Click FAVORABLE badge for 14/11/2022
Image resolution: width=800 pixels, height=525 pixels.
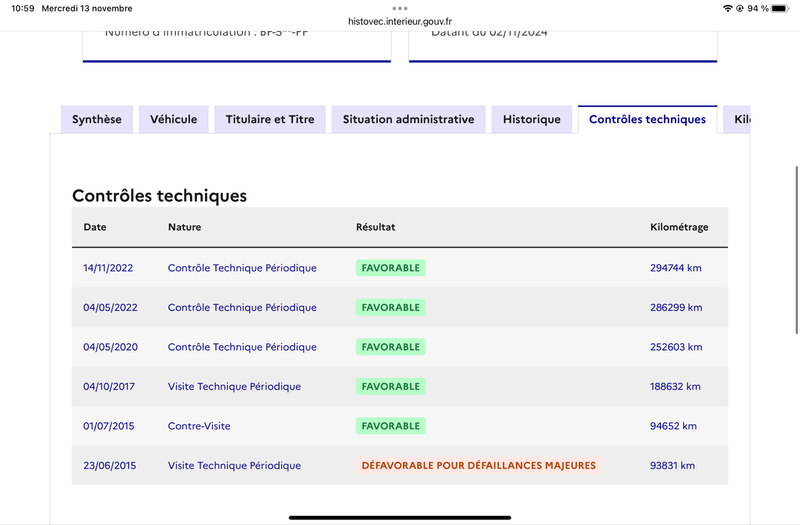click(x=391, y=268)
